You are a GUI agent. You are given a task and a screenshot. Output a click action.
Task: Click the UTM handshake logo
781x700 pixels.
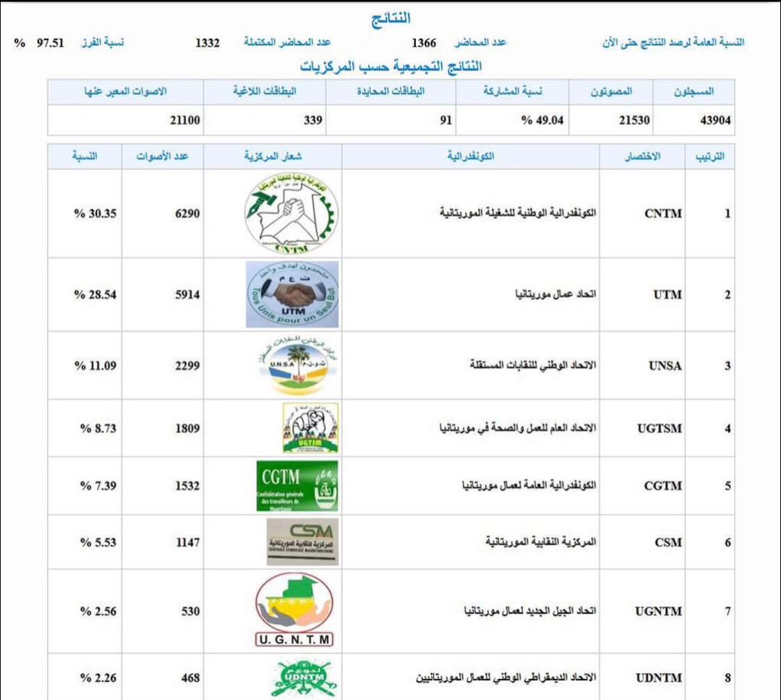point(292,294)
